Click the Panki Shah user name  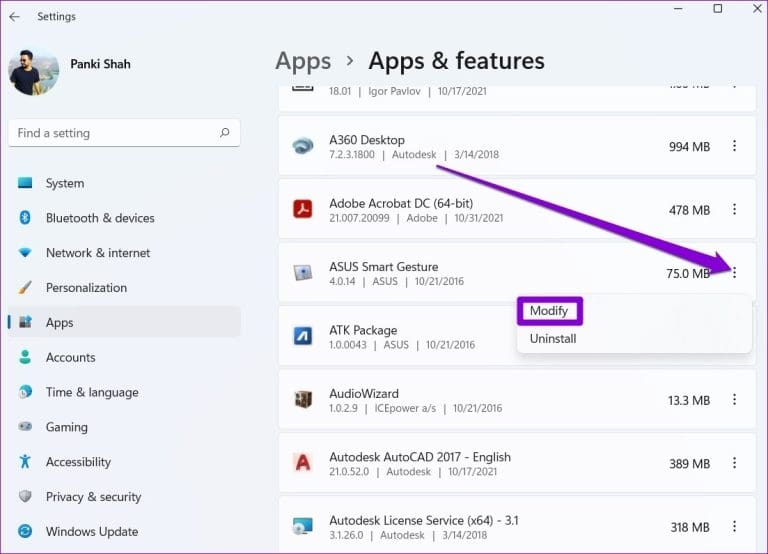click(x=100, y=64)
